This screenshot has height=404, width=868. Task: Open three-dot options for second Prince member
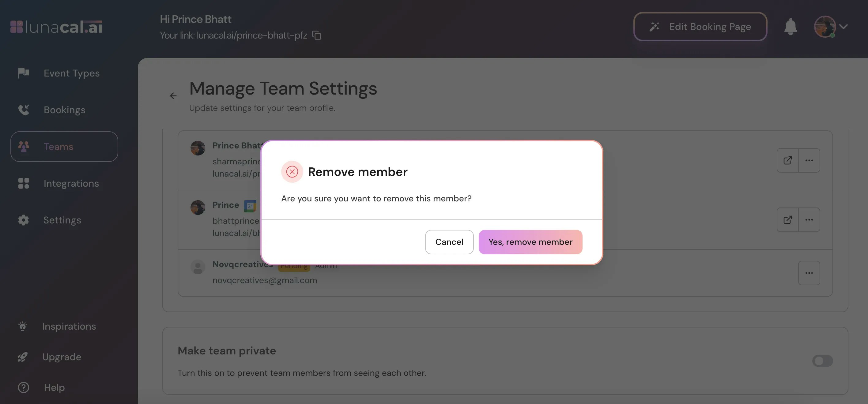809,220
